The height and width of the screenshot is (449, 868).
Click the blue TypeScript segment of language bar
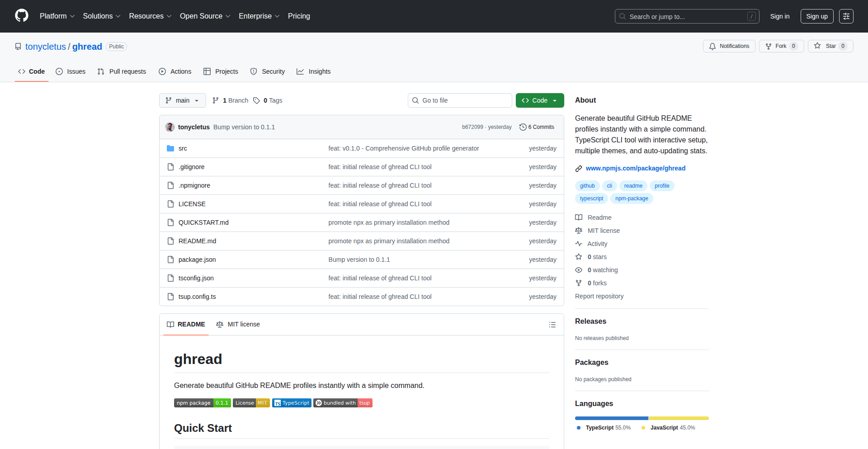[612, 418]
